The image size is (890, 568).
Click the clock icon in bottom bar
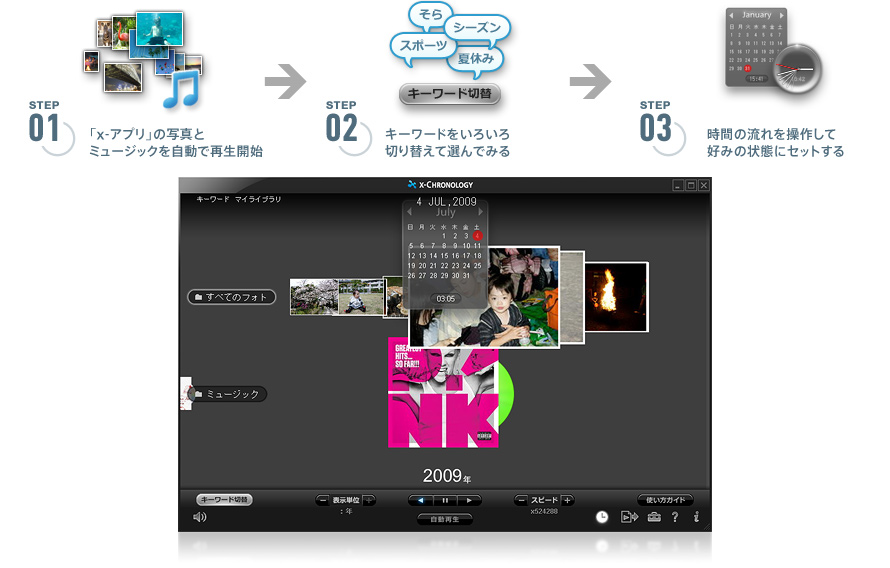(x=602, y=517)
